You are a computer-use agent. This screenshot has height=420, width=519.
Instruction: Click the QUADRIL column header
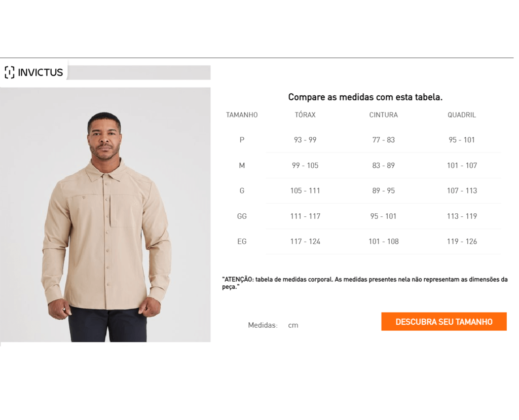click(x=462, y=115)
